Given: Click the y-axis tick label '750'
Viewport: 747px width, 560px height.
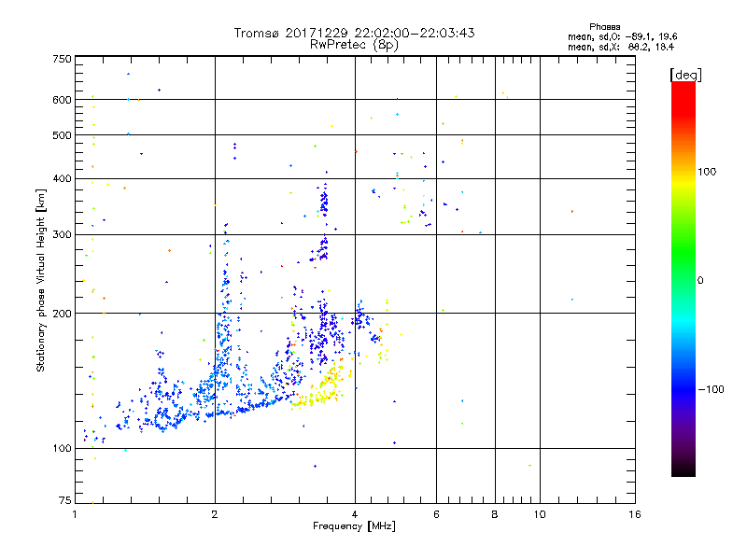Looking at the screenshot, I should 62,59.
